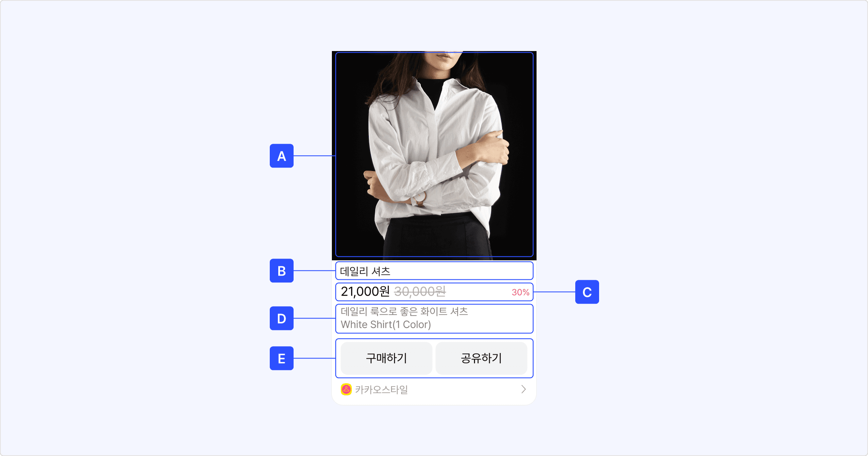Click the D annotation badge
The width and height of the screenshot is (868, 456).
(282, 318)
